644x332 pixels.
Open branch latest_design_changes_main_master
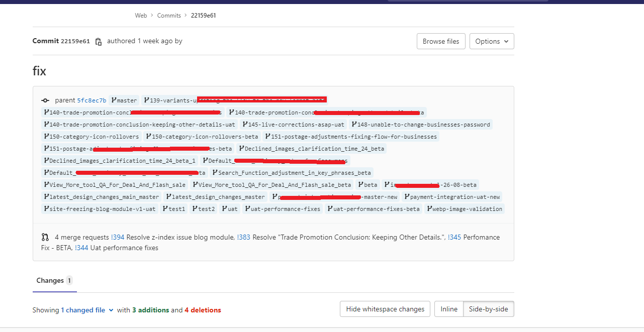pos(102,197)
